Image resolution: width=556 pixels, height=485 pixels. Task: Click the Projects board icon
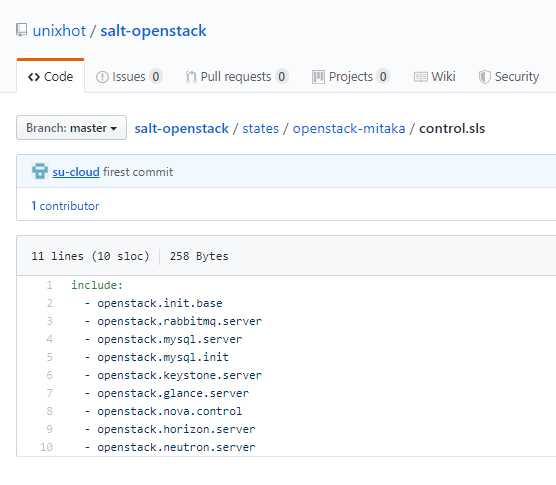318,77
